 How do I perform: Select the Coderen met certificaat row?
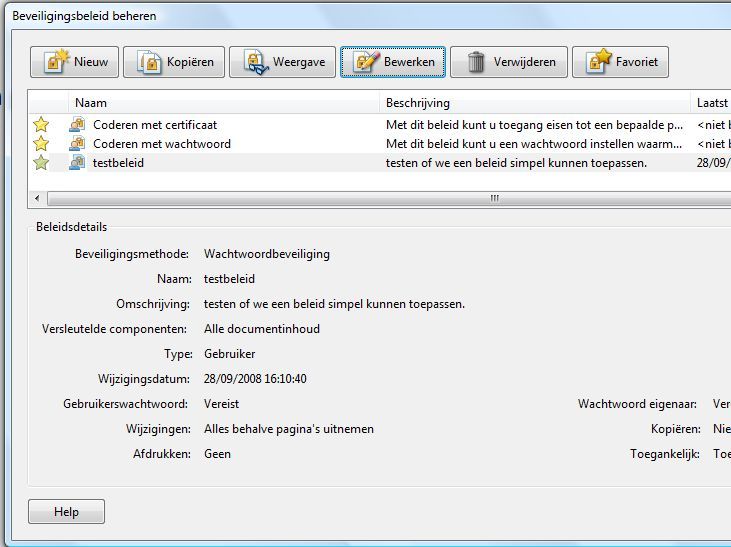pyautogui.click(x=155, y=125)
